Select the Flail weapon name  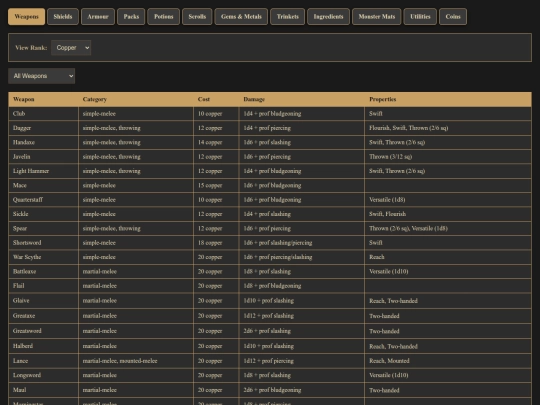tap(19, 286)
